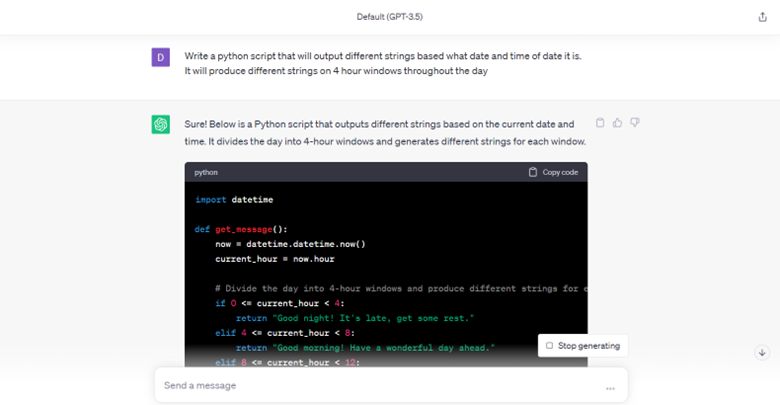This screenshot has height=405, width=780.
Task: Click 'if 0 <= current_hour < 4:' line
Action: point(280,304)
